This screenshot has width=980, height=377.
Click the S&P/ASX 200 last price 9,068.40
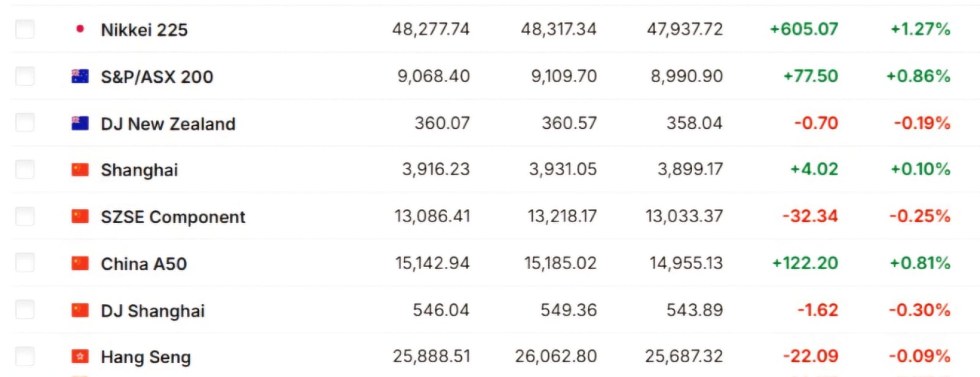[433, 77]
